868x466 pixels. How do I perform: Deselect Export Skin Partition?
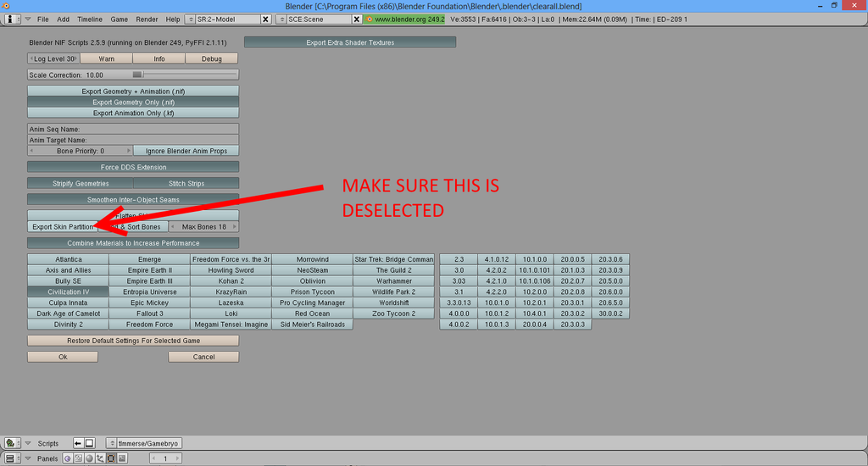tap(63, 227)
